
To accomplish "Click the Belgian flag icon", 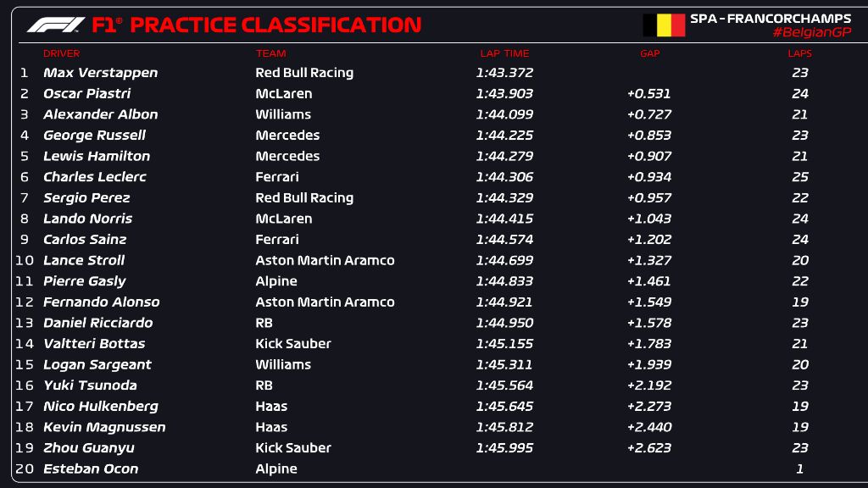I will (x=664, y=25).
